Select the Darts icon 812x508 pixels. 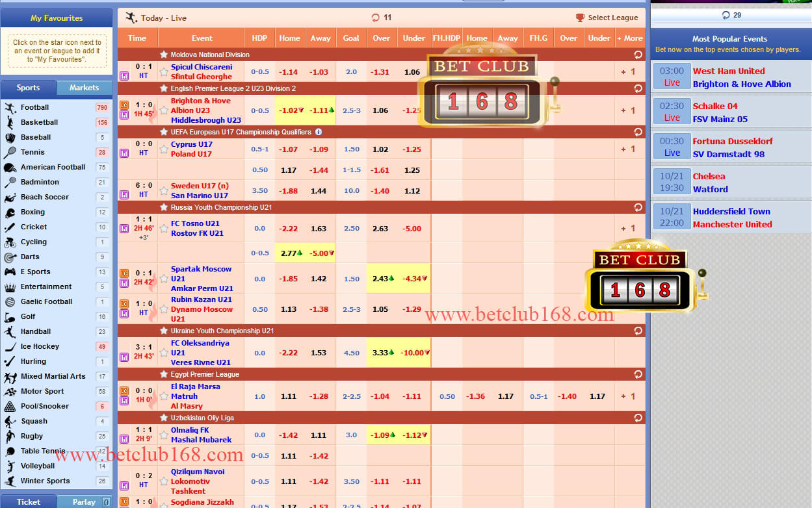pyautogui.click(x=10, y=257)
